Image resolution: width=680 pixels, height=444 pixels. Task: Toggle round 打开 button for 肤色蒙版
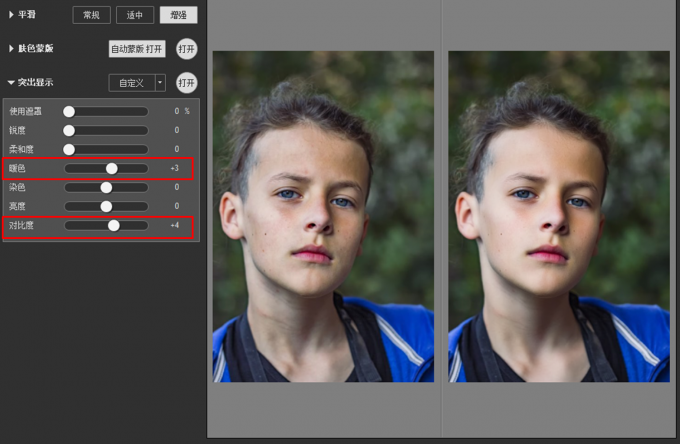click(186, 48)
